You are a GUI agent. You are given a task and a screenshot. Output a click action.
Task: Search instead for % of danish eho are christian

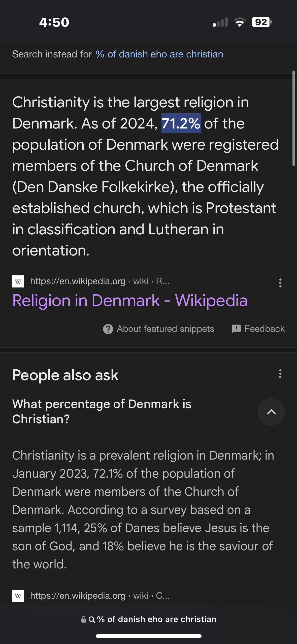pyautogui.click(x=159, y=54)
